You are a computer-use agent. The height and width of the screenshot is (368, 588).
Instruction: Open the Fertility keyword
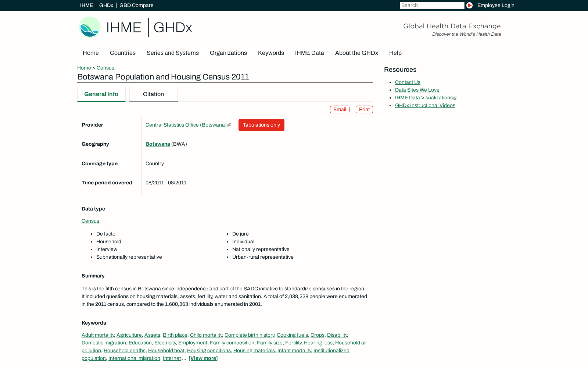[x=293, y=343]
